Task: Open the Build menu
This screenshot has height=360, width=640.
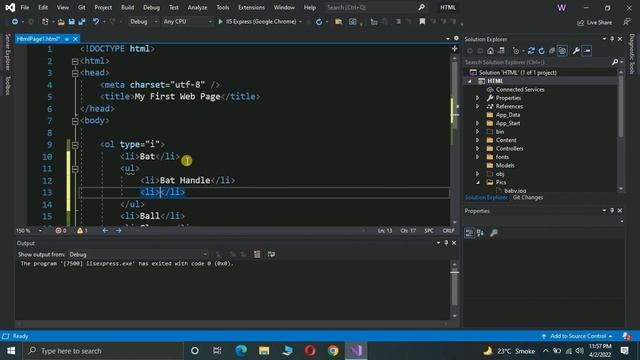Action: click(x=128, y=7)
